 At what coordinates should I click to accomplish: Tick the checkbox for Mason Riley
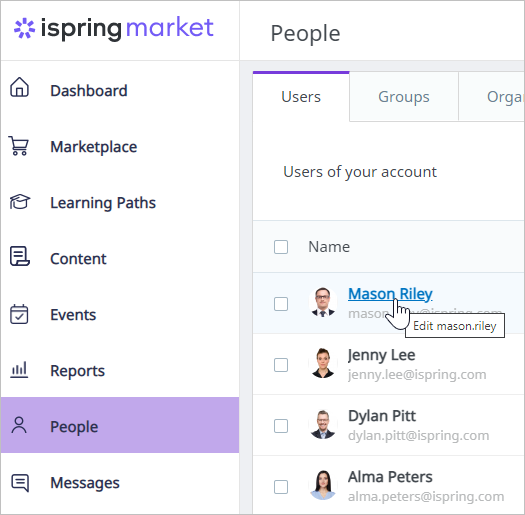[x=281, y=304]
